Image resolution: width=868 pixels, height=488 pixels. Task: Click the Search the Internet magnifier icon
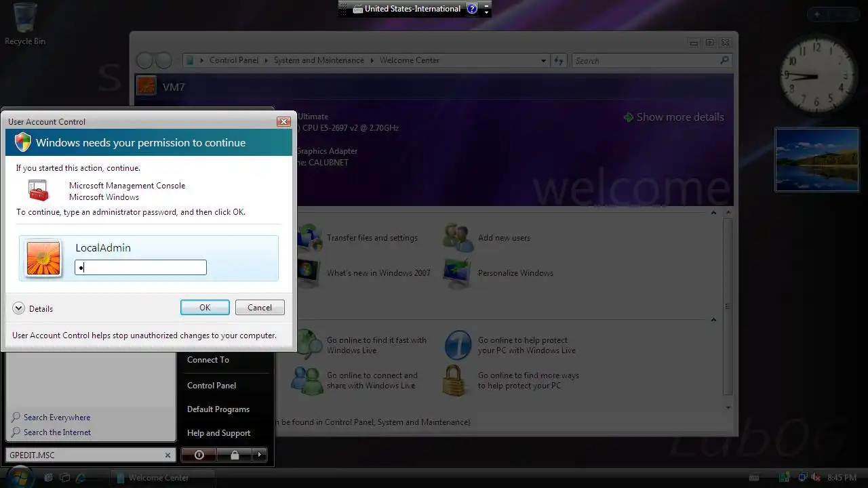pos(16,432)
